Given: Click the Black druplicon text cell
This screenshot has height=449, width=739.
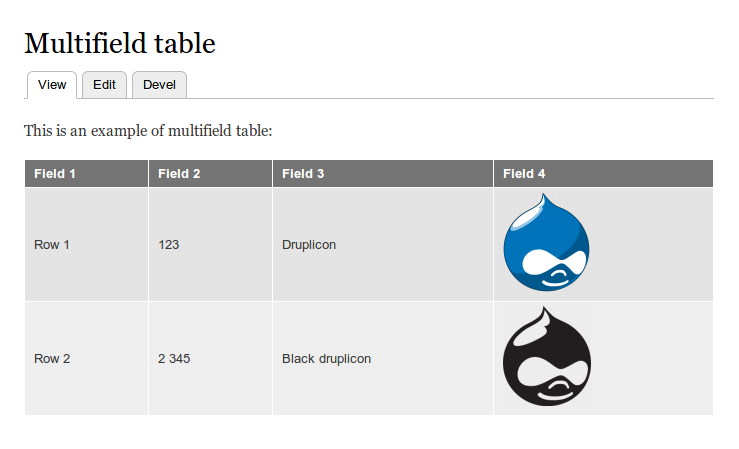Looking at the screenshot, I should click(x=383, y=359).
